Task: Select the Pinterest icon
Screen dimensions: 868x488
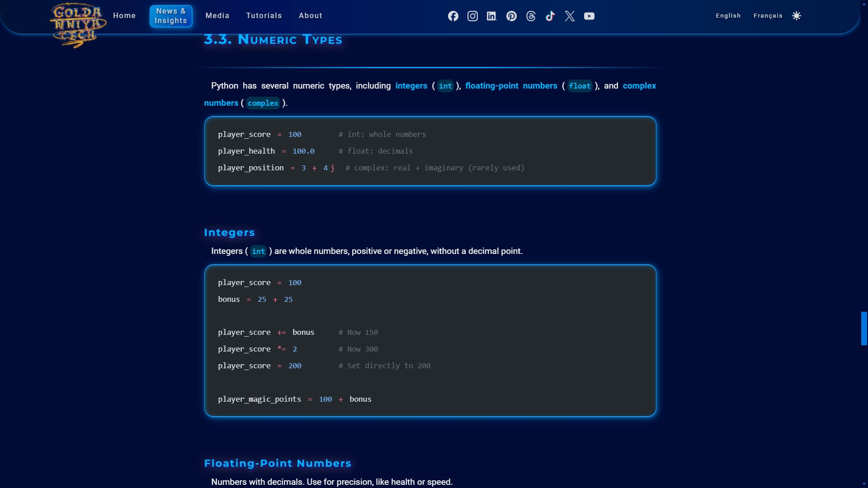Action: (511, 16)
